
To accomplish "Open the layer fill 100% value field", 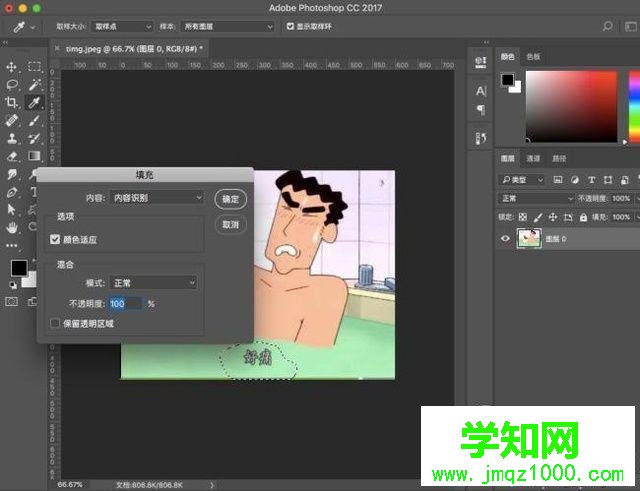I will (x=621, y=217).
